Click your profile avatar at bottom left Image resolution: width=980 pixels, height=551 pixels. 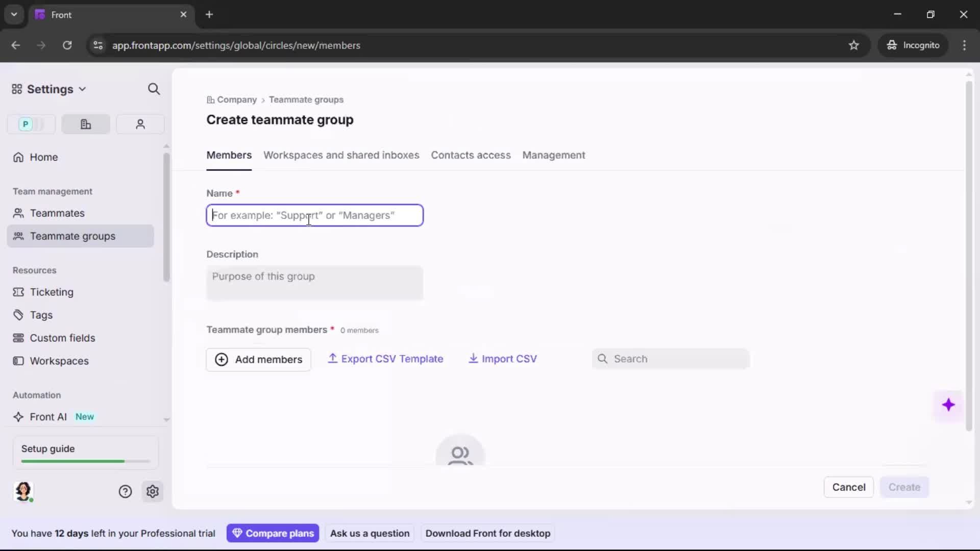coord(23,491)
